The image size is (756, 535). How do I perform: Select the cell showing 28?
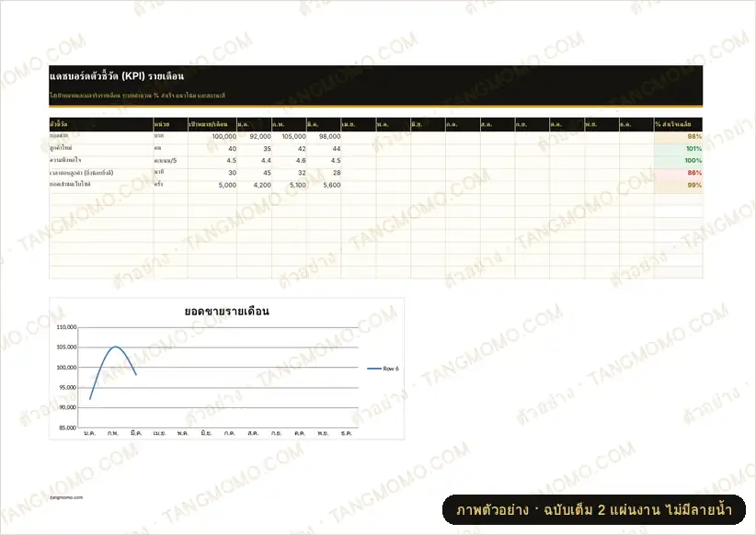click(324, 173)
